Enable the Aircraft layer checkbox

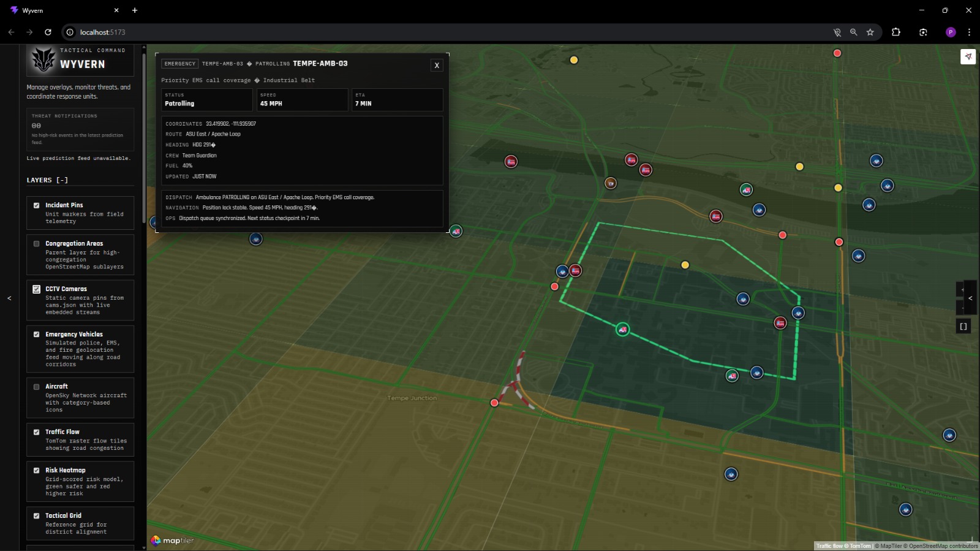(37, 387)
